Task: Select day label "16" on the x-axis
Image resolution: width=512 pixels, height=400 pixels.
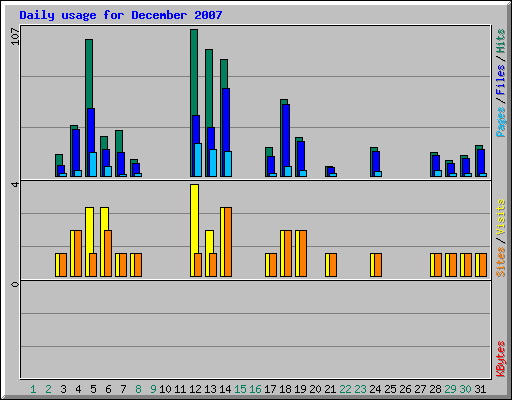Action: pos(255,389)
